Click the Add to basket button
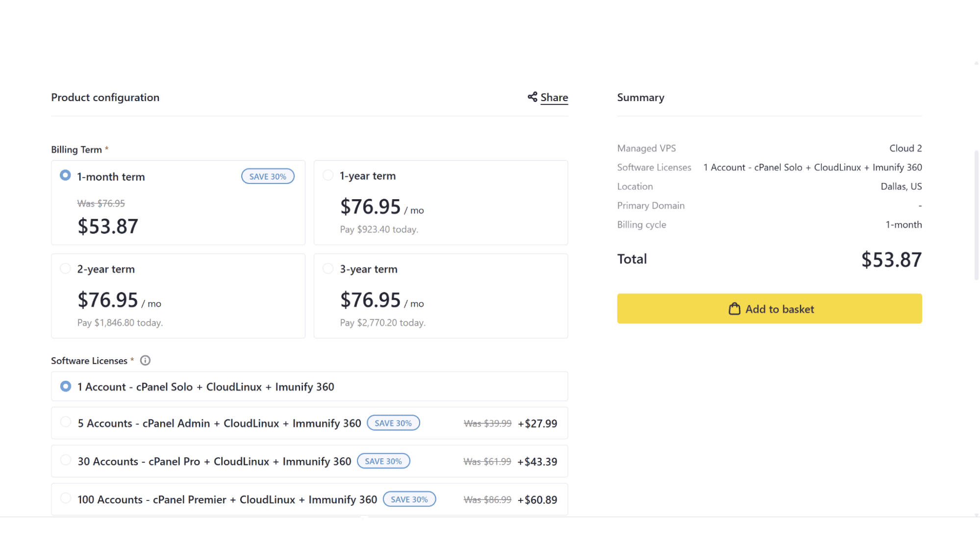980x552 pixels. click(x=769, y=309)
